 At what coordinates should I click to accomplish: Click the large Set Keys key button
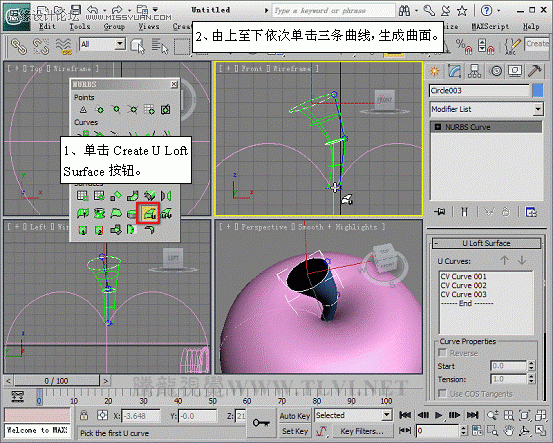[x=261, y=422]
